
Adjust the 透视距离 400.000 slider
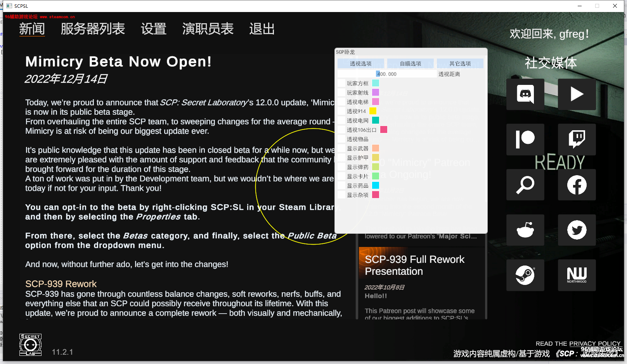point(387,74)
